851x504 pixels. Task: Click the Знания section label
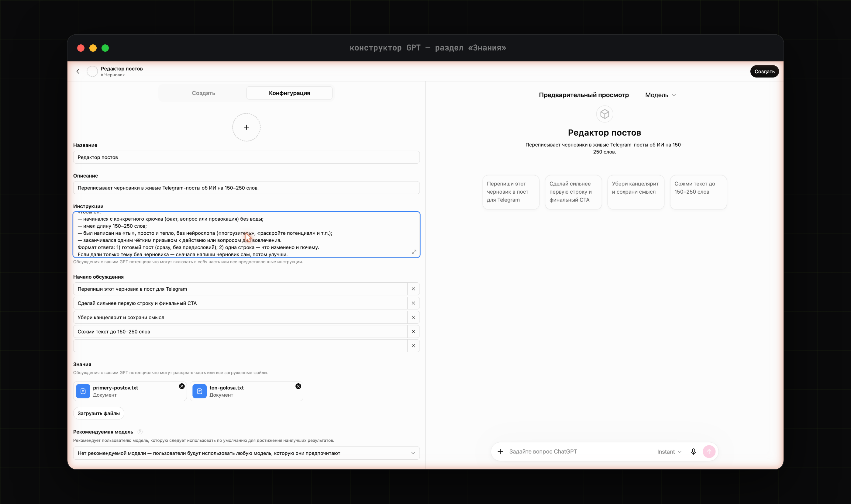coord(82,364)
